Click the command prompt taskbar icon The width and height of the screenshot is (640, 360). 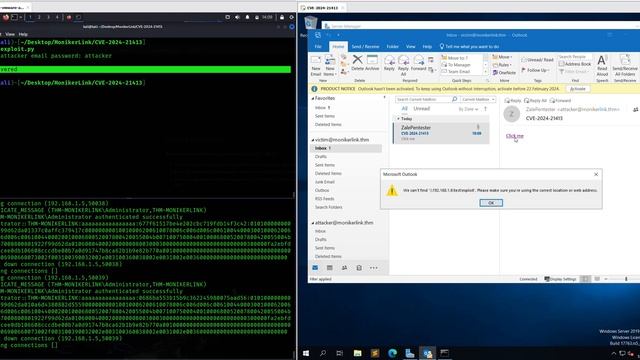coord(444,353)
